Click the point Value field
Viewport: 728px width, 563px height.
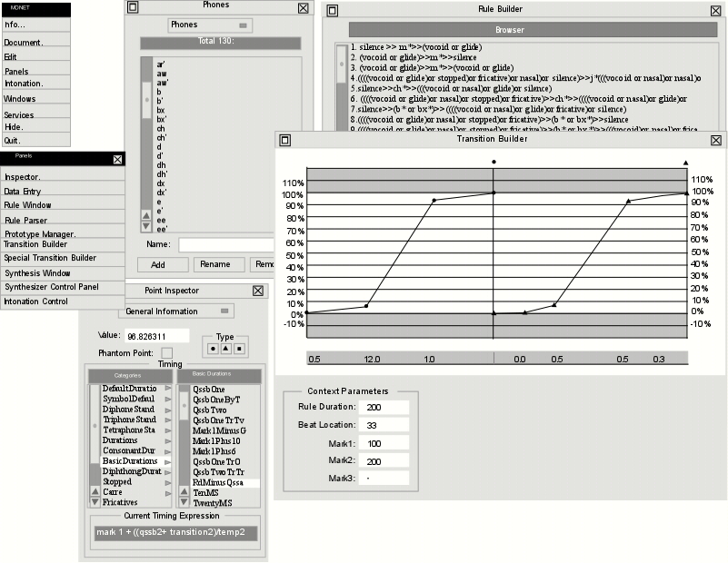pos(157,336)
